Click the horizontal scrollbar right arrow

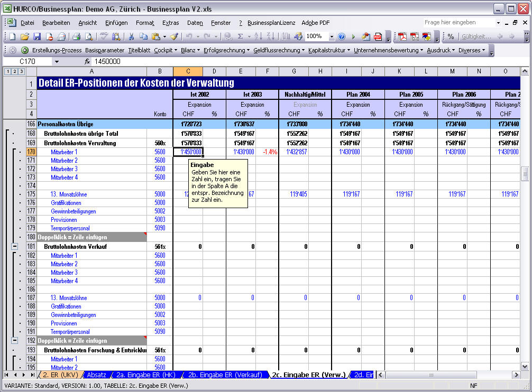[516, 375]
